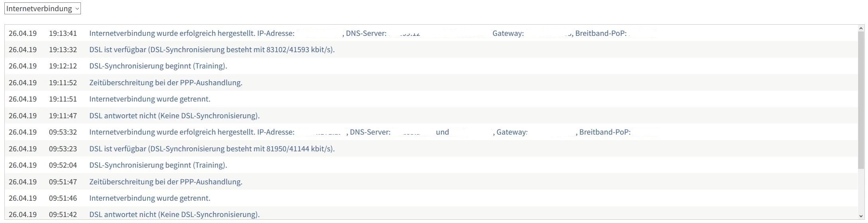Image resolution: width=868 pixels, height=223 pixels.
Task: Click the word 'und' in 09:53:32 row
Action: (442, 132)
